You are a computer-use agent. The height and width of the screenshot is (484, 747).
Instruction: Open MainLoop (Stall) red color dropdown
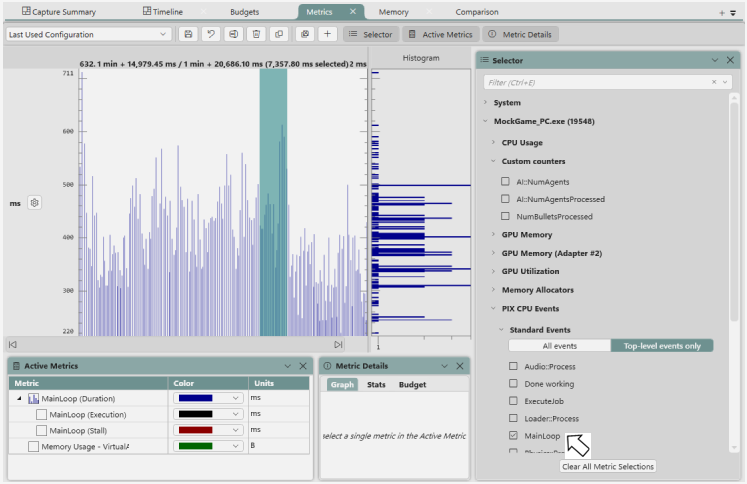[208, 430]
